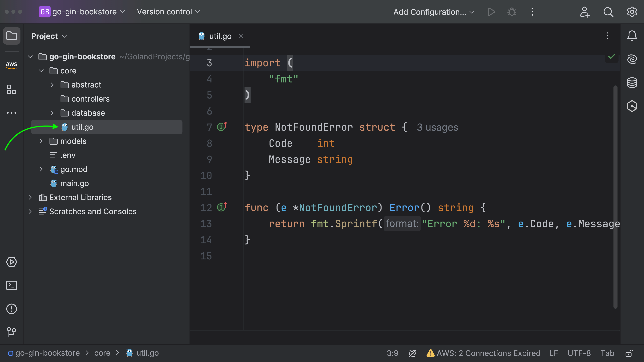Screen dimensions: 644x362
Task: Click the Search everywhere icon
Action: point(608,12)
